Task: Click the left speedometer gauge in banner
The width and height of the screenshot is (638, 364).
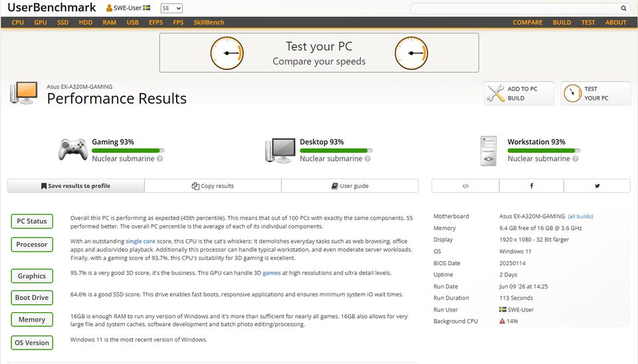Action: (x=227, y=53)
